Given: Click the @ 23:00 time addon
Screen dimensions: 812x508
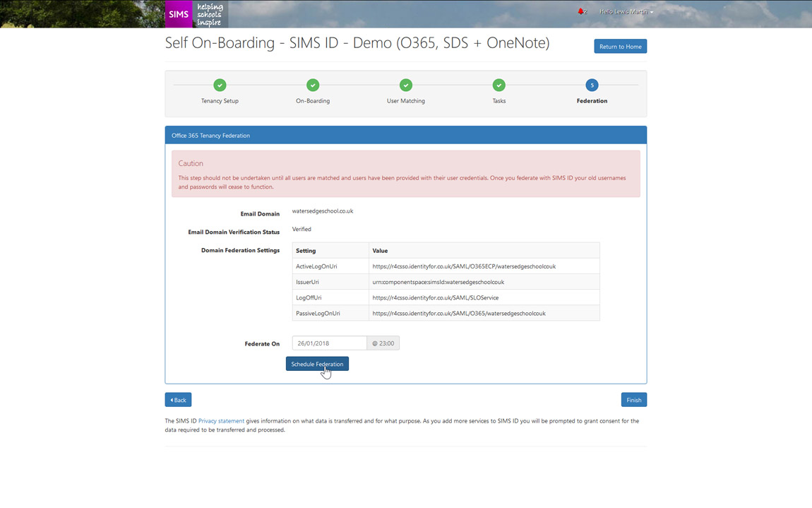Looking at the screenshot, I should tap(383, 343).
